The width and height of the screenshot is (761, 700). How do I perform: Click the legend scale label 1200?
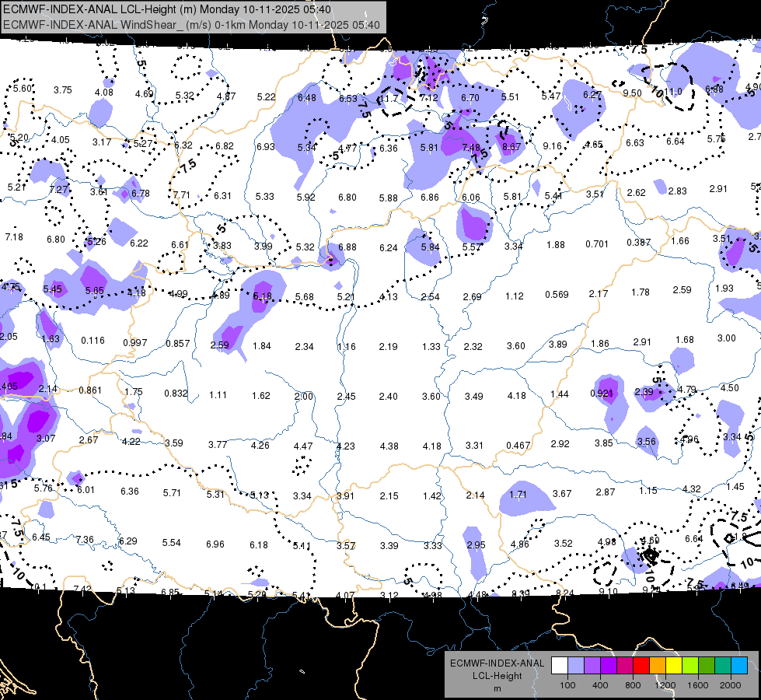click(x=665, y=685)
